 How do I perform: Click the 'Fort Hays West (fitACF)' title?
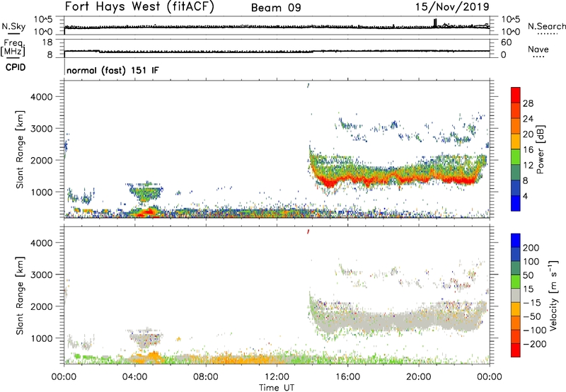[139, 6]
